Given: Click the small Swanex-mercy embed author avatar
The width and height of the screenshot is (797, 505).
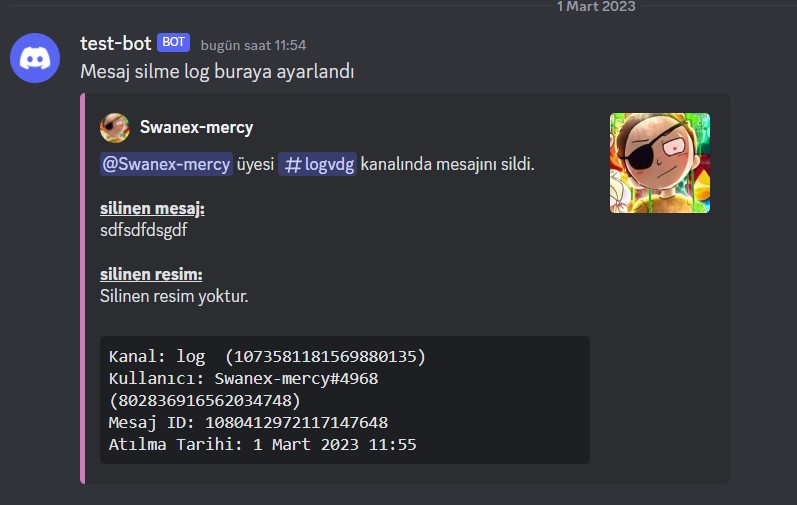Looking at the screenshot, I should 115,128.
